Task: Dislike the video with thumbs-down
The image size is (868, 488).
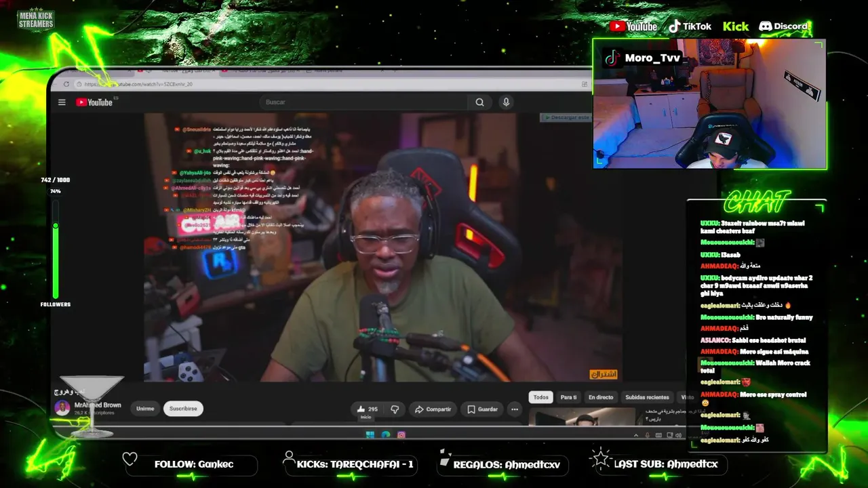Action: [x=395, y=409]
